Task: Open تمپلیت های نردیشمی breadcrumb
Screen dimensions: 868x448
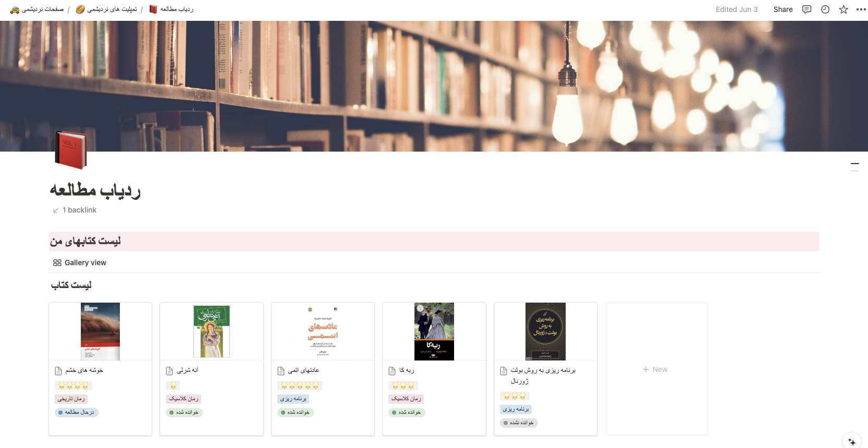Action: pyautogui.click(x=106, y=9)
